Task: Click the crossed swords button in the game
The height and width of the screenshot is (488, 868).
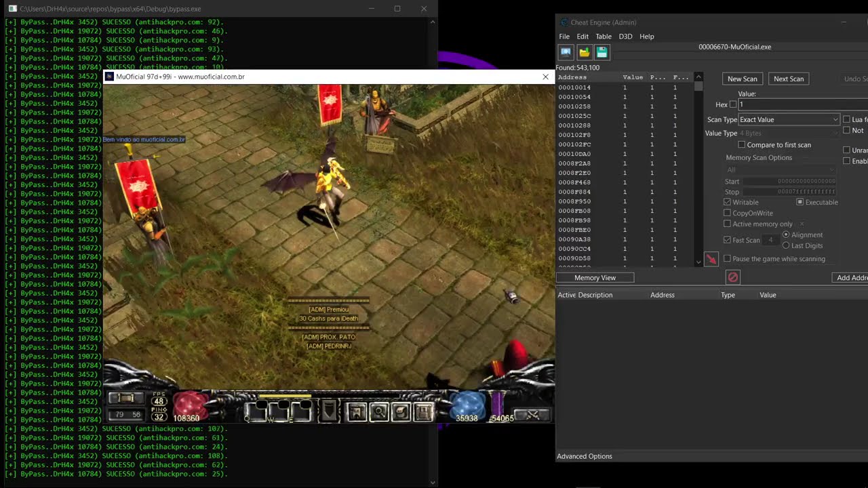Action: 532,415
